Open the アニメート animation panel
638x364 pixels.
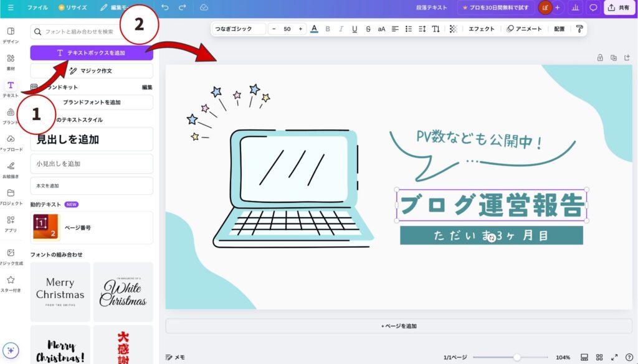(524, 29)
